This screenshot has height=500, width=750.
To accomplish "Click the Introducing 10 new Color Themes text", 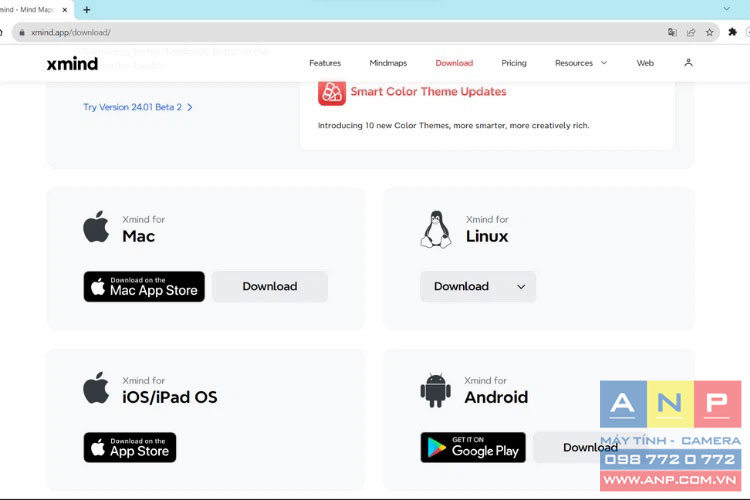I will (x=453, y=125).
